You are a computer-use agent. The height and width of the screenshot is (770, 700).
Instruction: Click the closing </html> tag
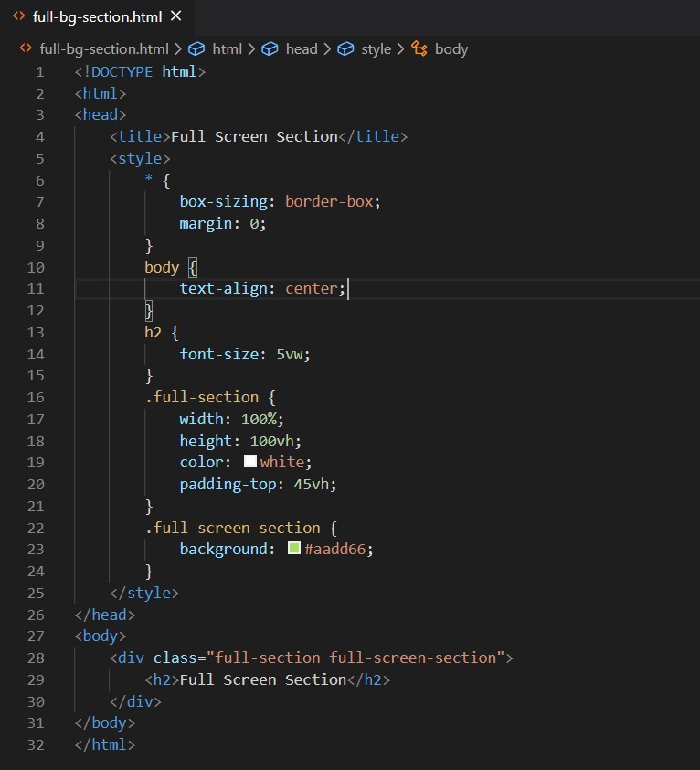(x=104, y=745)
